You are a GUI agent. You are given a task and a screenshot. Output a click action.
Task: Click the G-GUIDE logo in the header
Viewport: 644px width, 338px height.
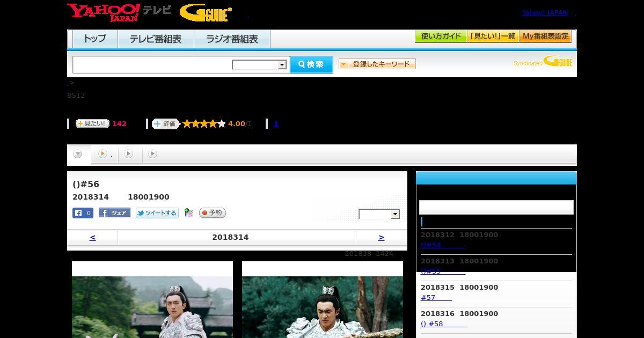tap(206, 13)
